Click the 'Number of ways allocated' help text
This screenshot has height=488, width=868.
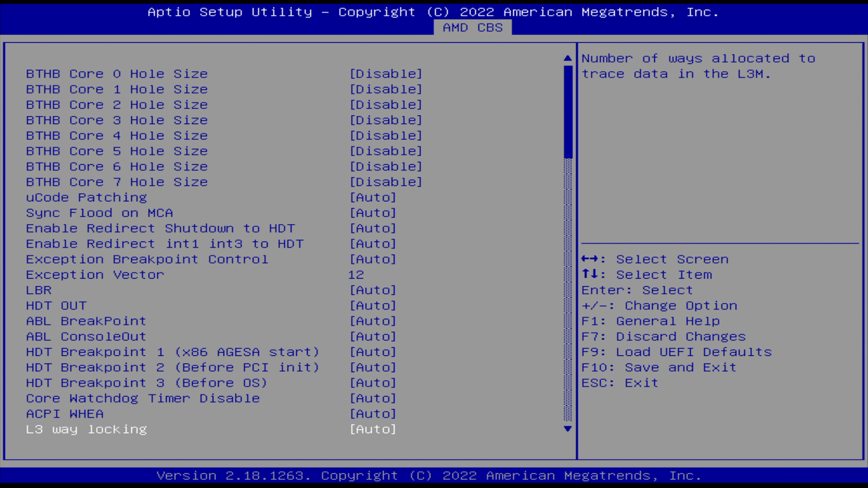pos(698,66)
